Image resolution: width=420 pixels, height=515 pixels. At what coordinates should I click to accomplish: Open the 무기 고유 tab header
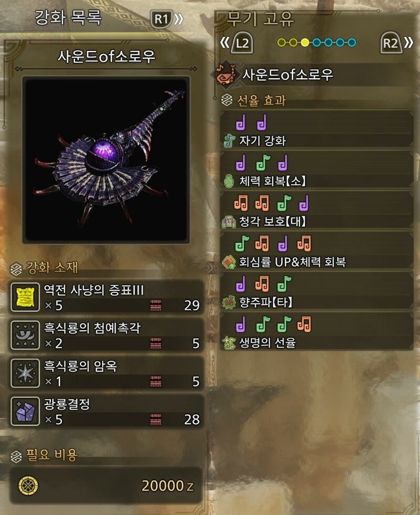(x=260, y=19)
